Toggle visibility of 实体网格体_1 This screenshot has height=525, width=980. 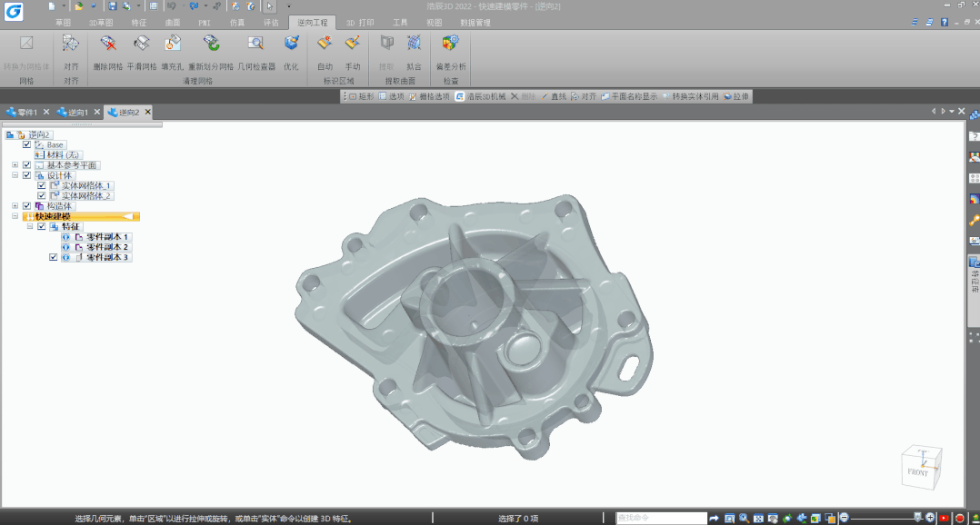coord(41,185)
